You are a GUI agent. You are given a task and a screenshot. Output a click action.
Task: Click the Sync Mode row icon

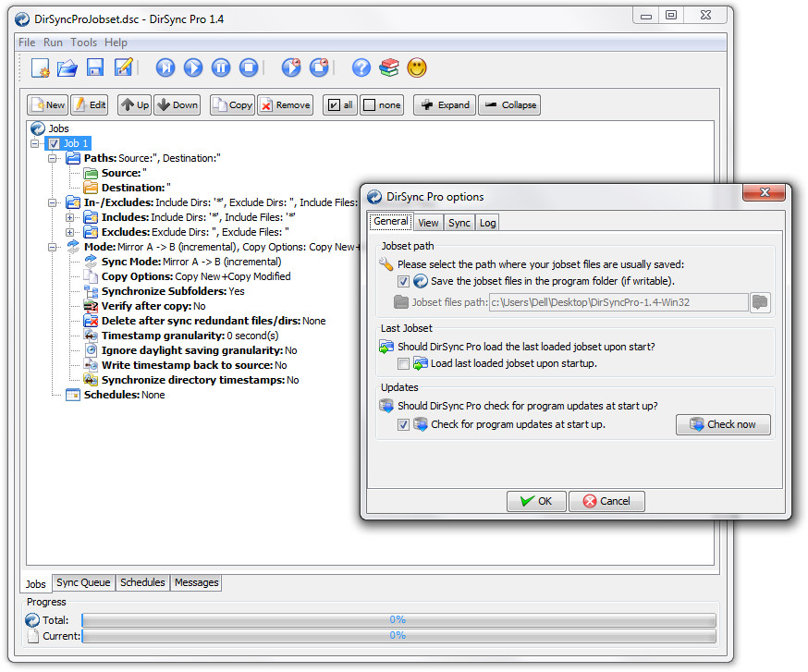[91, 262]
